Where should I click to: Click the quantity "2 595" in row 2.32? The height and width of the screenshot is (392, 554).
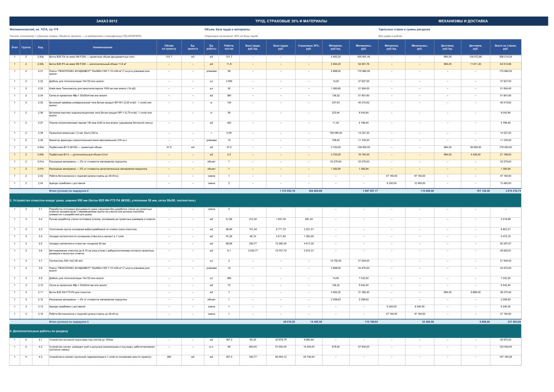pyautogui.click(x=229, y=81)
